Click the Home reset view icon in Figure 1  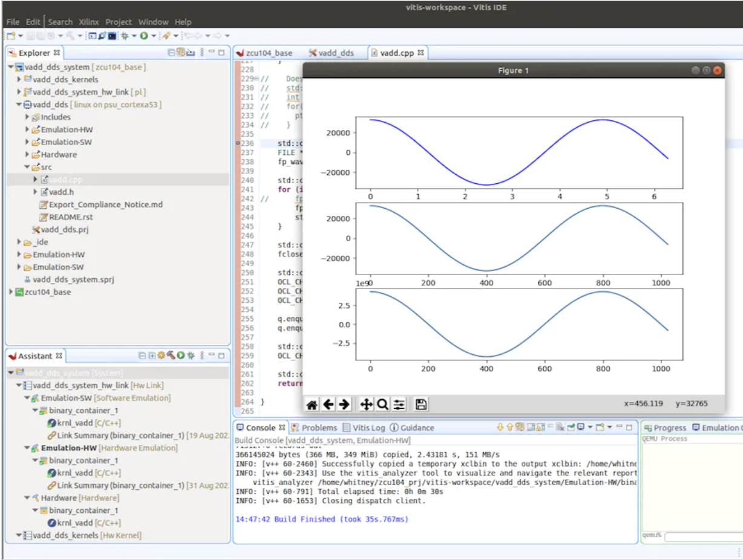point(312,405)
